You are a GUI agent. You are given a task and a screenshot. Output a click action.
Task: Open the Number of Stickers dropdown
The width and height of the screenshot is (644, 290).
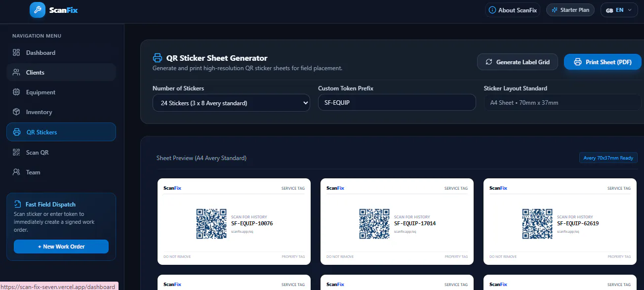tap(231, 103)
